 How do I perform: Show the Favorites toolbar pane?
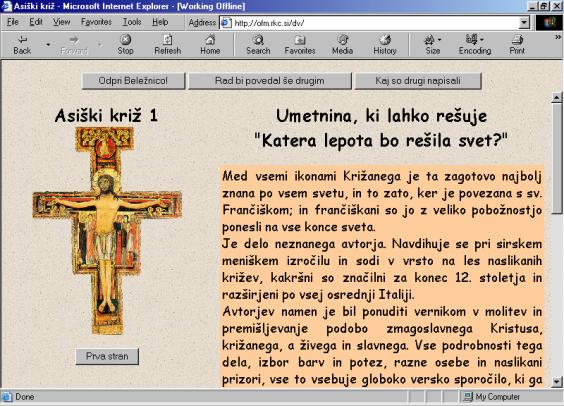300,45
